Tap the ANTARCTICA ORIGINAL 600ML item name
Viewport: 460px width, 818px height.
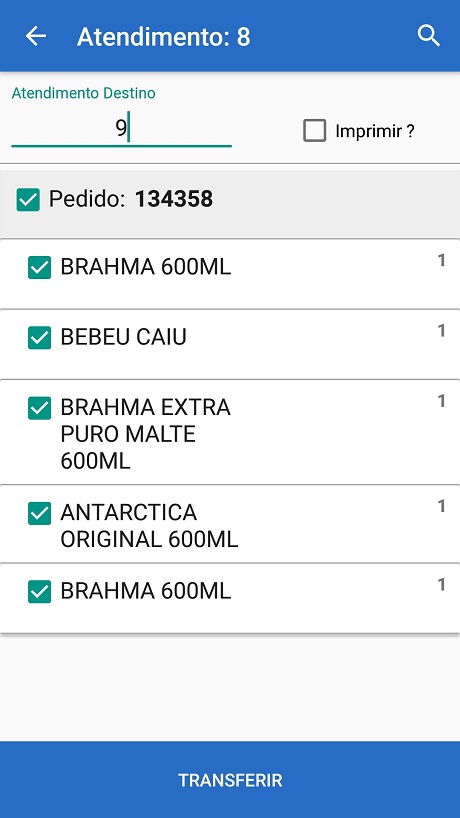(149, 526)
